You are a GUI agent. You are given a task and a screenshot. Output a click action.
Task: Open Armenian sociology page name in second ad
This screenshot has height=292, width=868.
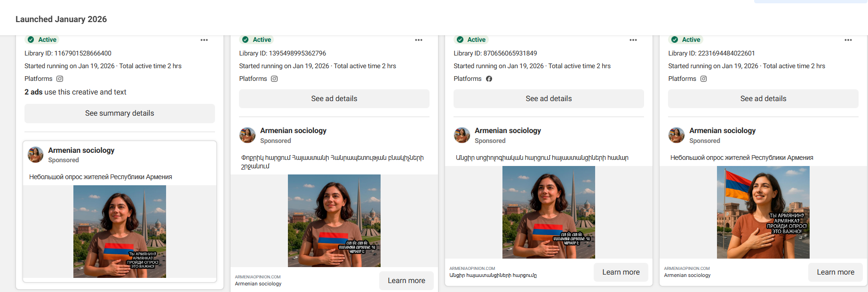293,131
